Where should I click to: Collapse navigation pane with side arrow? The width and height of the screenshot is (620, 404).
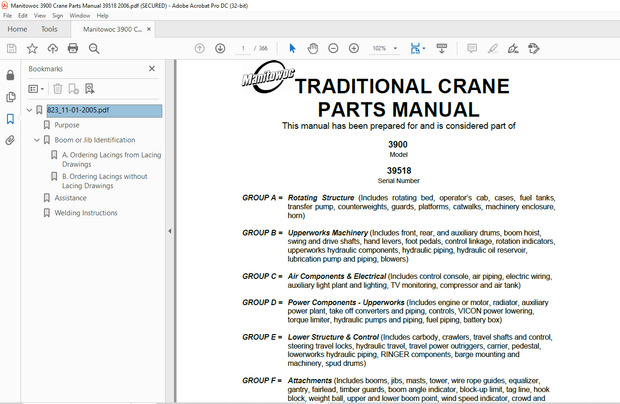(170, 231)
